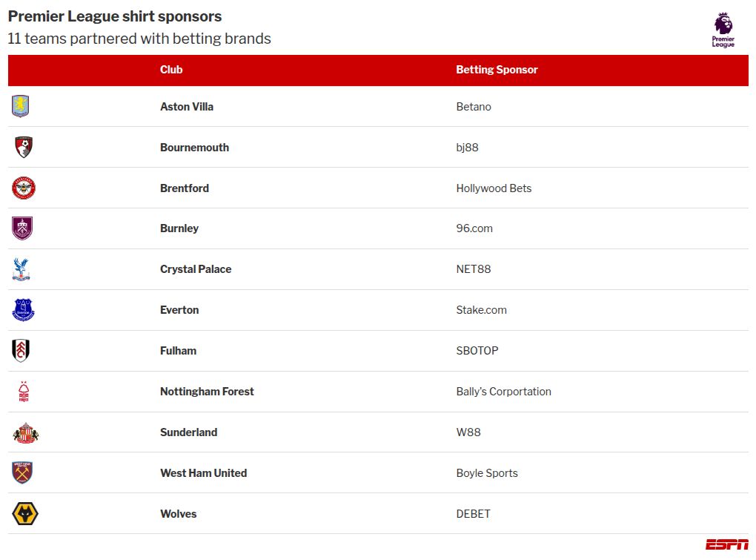Click the Burnley club crest
The image size is (756, 560).
22,228
